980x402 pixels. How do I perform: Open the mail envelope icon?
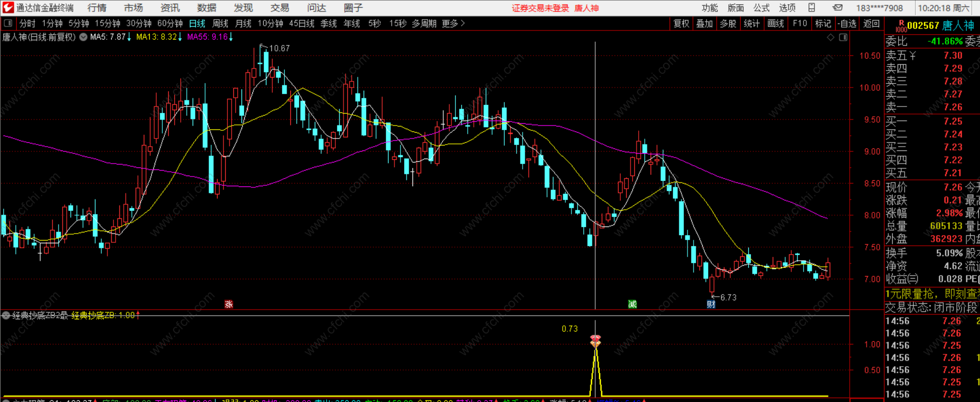point(838,8)
